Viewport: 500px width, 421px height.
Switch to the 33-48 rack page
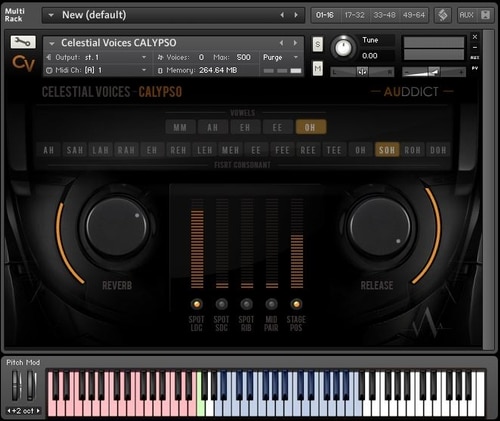click(x=384, y=15)
